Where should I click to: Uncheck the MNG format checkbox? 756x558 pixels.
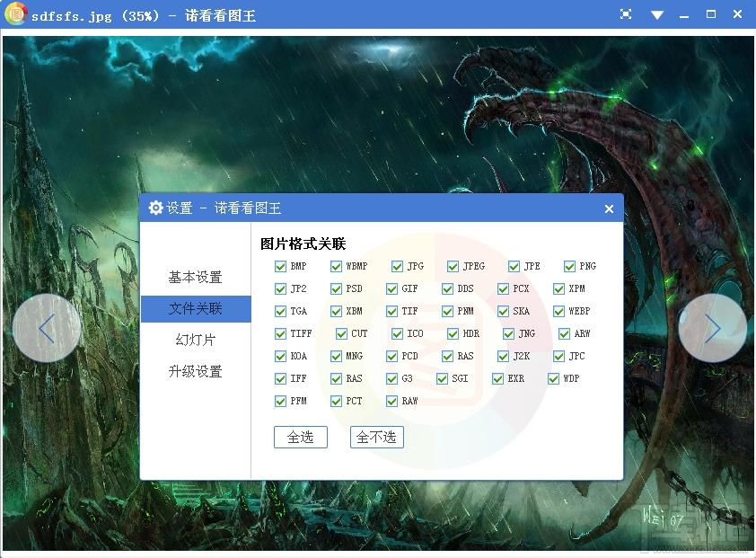tap(336, 356)
